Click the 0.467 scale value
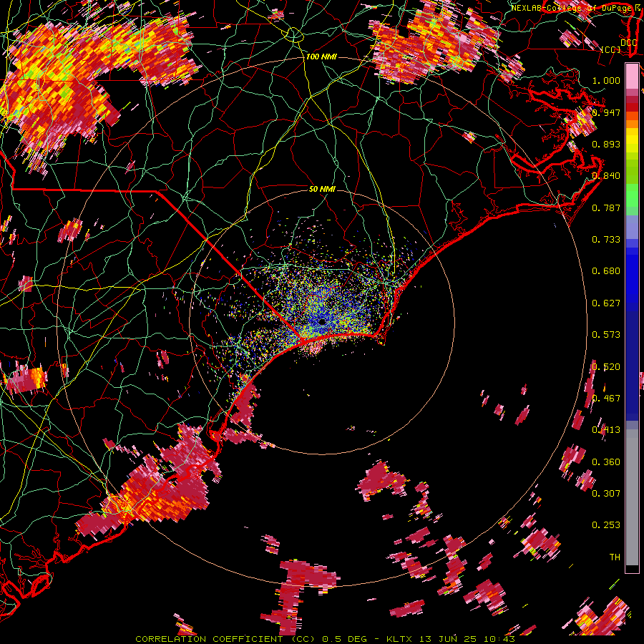Image resolution: width=644 pixels, height=644 pixels. [x=606, y=399]
